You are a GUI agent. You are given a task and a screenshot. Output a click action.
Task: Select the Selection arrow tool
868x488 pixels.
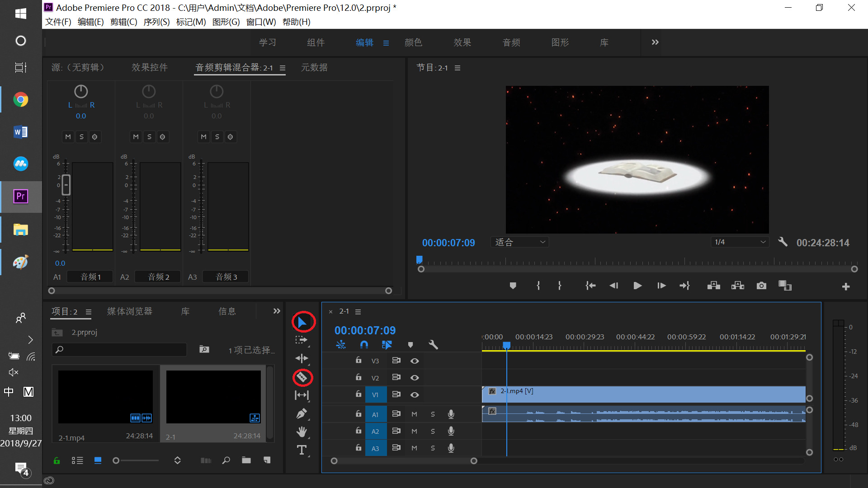click(302, 322)
